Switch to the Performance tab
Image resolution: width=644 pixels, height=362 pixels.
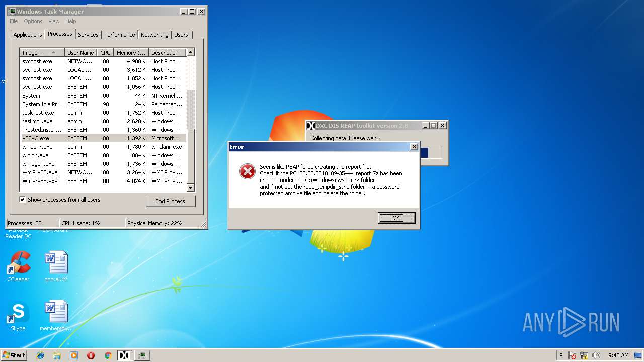tap(119, 35)
